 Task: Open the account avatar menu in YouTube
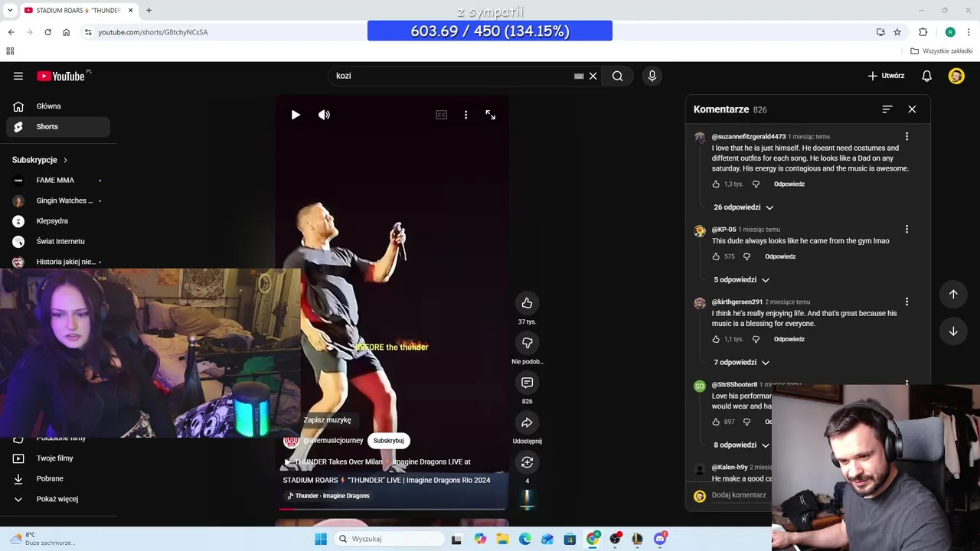coord(956,76)
